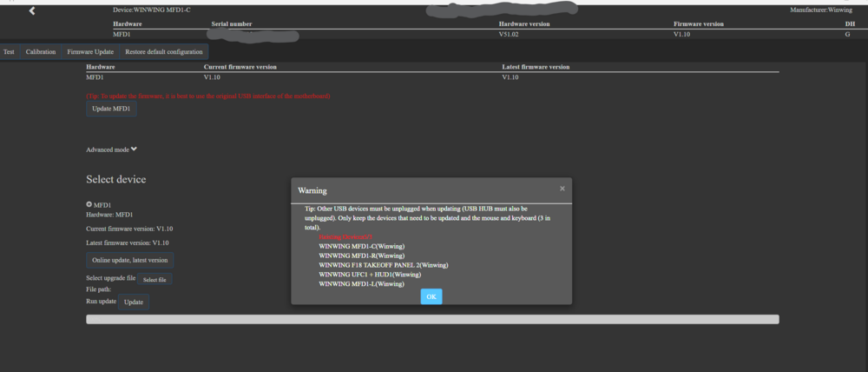
Task: Click Latest firmware version: V1.10 text
Action: (x=128, y=242)
